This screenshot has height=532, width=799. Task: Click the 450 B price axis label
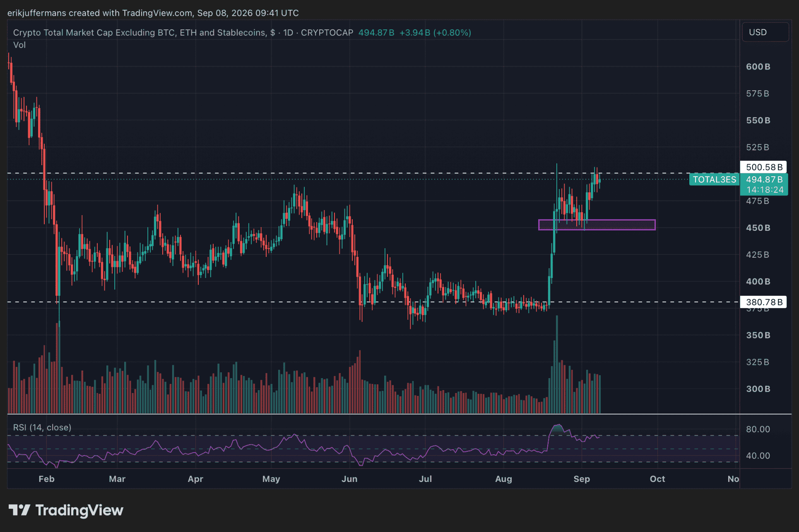[758, 228]
